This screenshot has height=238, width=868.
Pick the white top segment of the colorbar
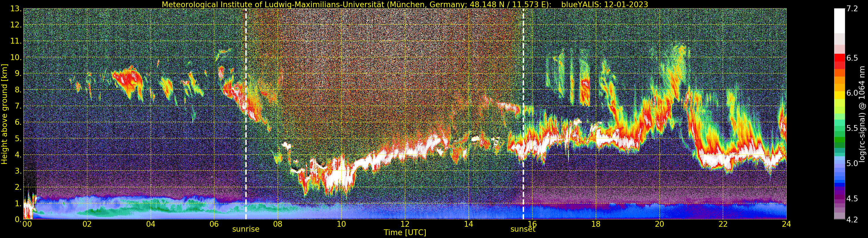[x=839, y=21]
